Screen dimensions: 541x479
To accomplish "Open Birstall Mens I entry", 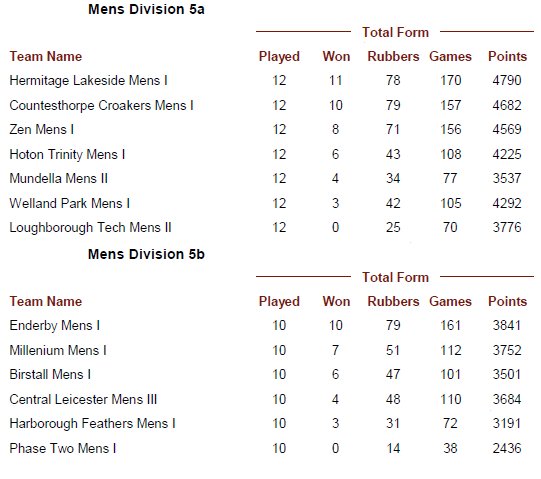I will [50, 375].
